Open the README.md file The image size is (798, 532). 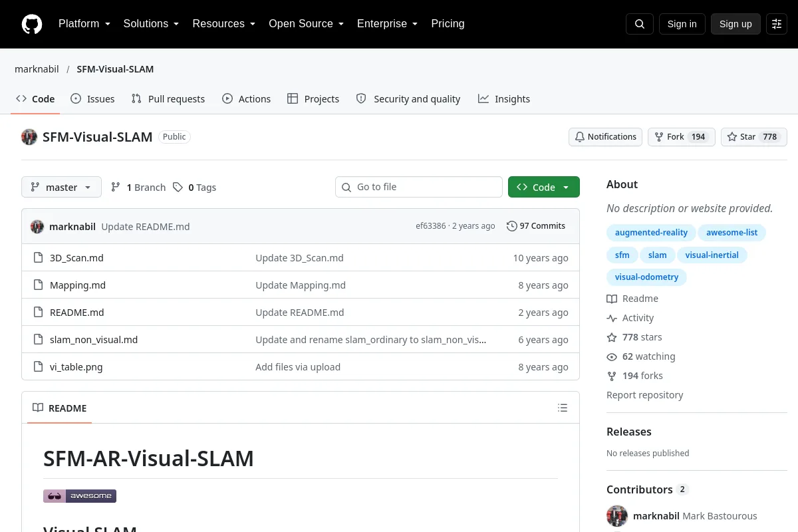click(x=77, y=313)
